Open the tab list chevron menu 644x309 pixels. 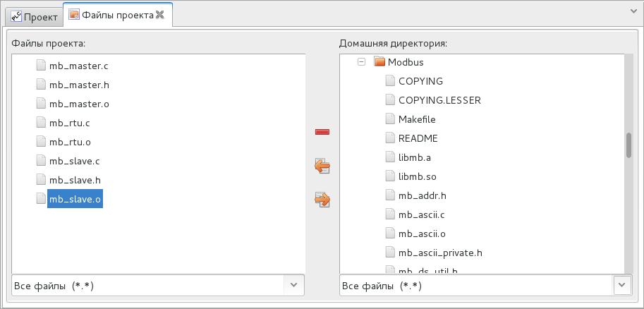pos(633,11)
